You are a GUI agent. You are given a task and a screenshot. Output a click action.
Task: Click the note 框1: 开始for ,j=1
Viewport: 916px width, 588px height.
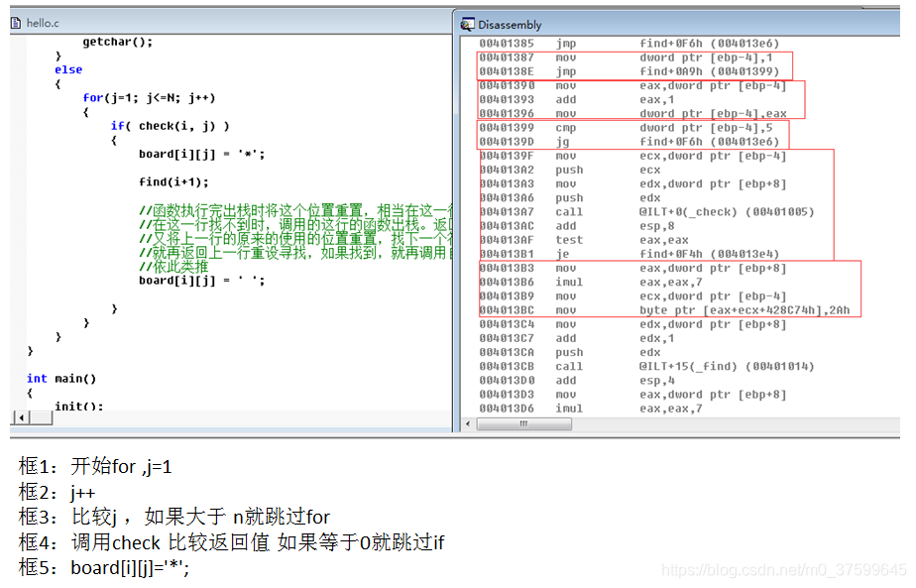95,466
